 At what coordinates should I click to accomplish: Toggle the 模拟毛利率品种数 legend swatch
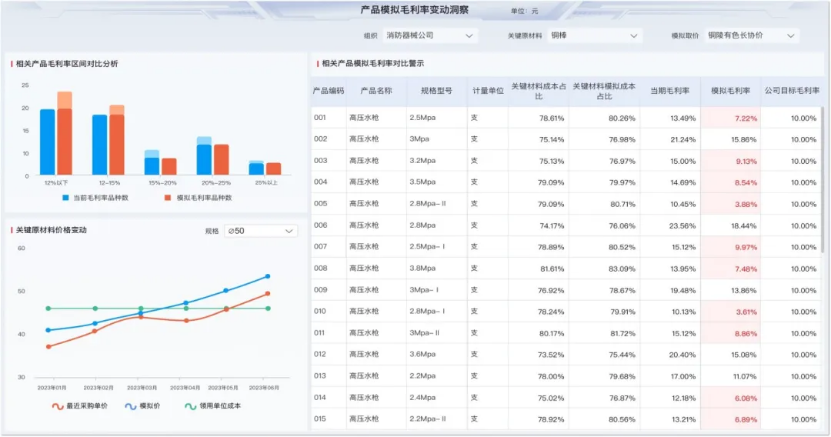[168, 198]
